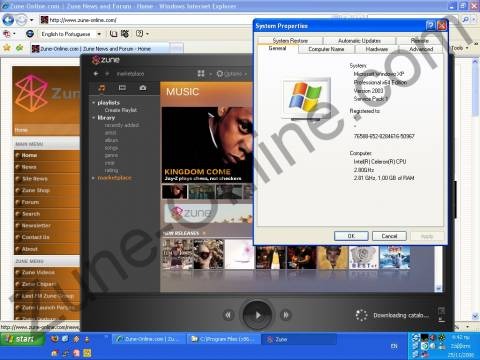Click the search magnifier icon in IE
This screenshot has height=360, width=480.
point(465,20)
